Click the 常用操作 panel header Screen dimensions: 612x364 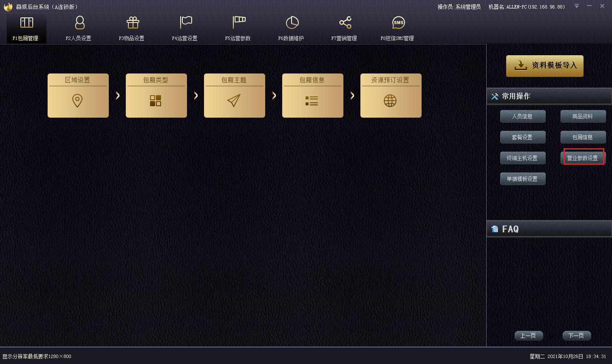click(x=549, y=96)
